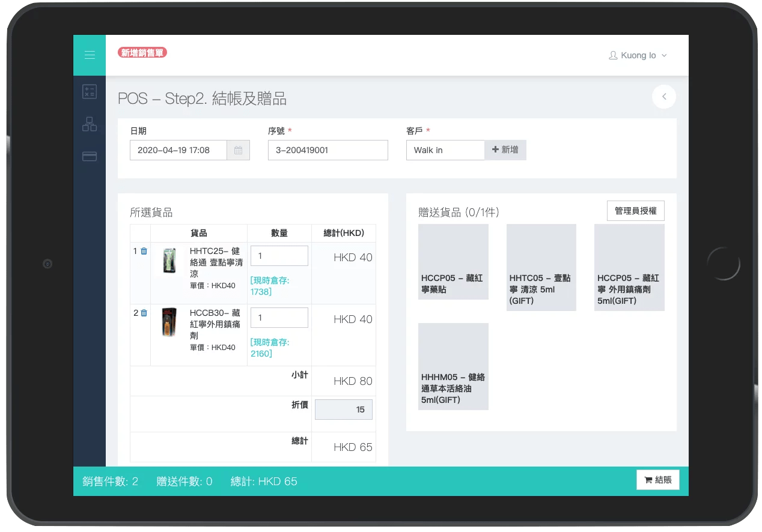The height and width of the screenshot is (532, 762).
Task: Click the calendar icon next to date
Action: 238,150
